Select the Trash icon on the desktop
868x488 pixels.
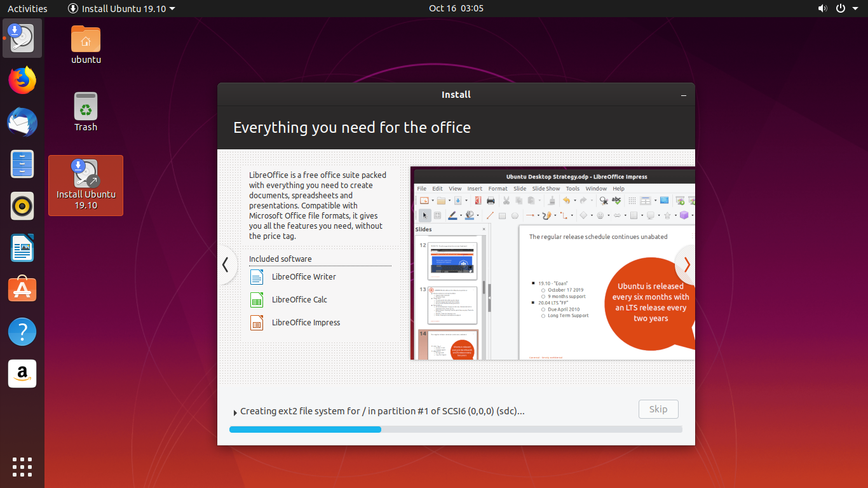pos(86,112)
